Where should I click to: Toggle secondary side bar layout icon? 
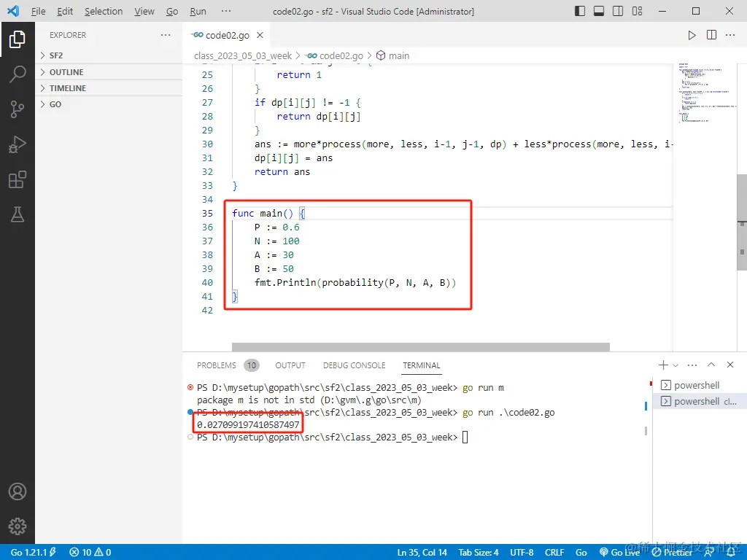pos(618,11)
